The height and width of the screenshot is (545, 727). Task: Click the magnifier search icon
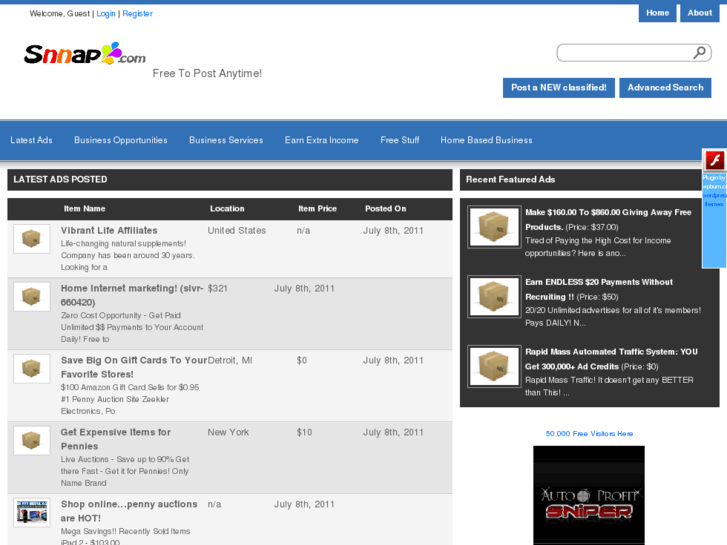(x=700, y=52)
